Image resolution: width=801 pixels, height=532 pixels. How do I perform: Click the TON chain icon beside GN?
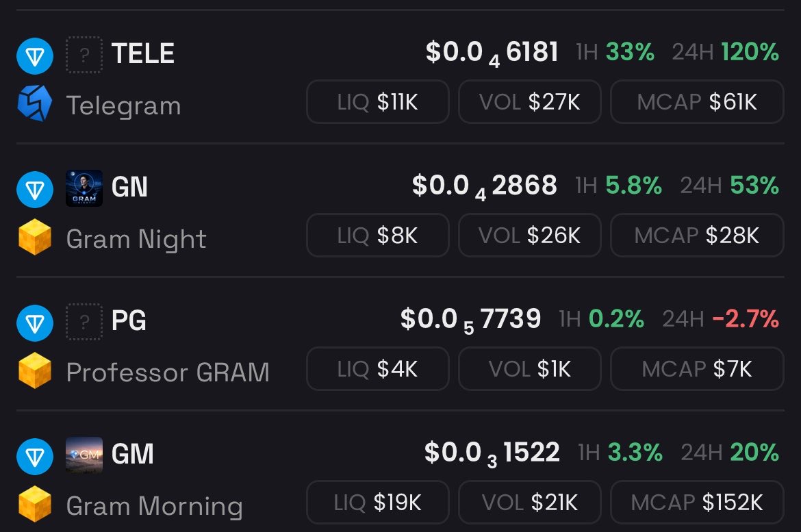[35, 190]
